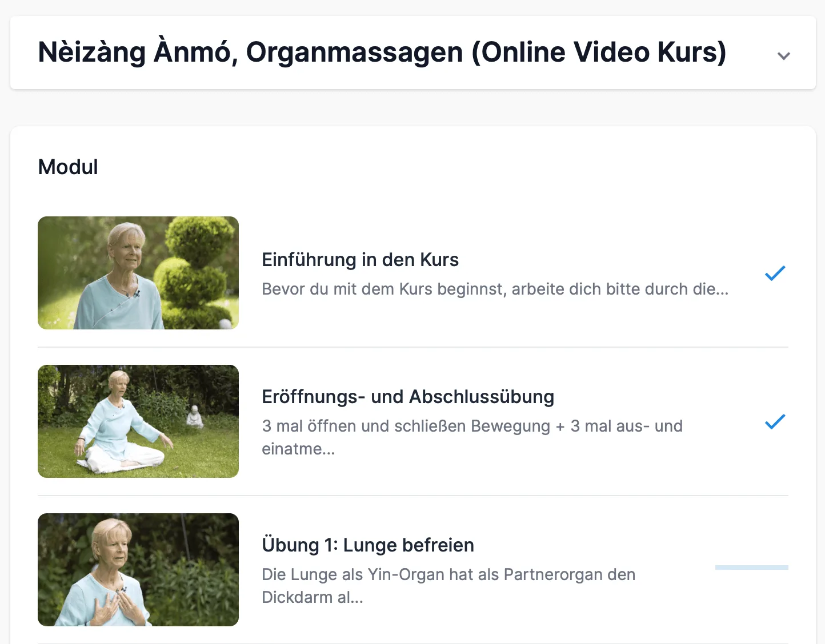Open lesson titled Übung 1: Lunge befreien

click(x=368, y=545)
